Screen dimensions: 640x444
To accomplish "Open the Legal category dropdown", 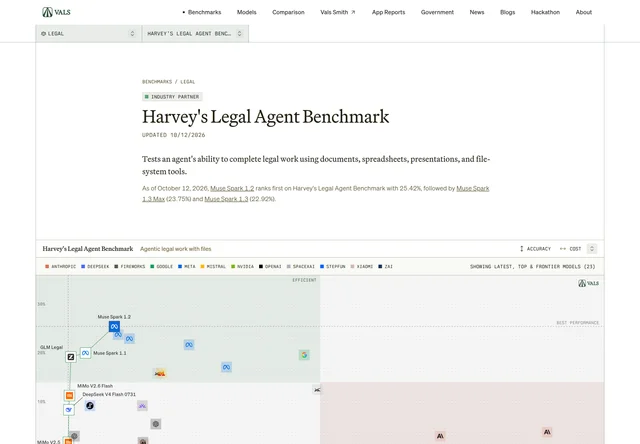I will coord(89,33).
